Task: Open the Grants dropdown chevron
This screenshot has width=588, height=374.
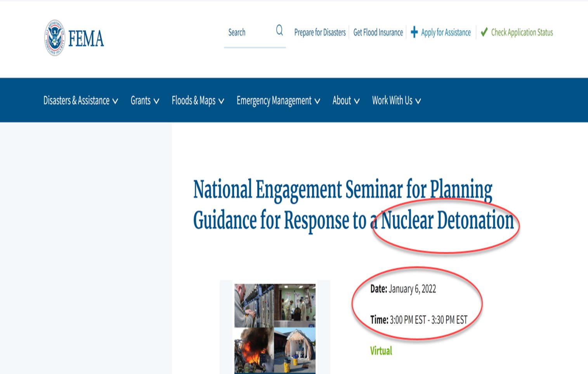Action: tap(157, 101)
